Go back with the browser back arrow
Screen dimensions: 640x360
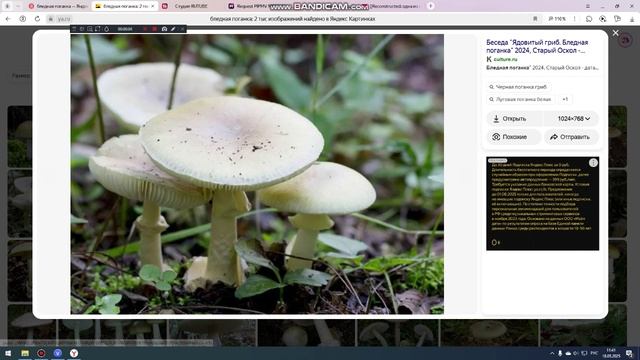8,19
